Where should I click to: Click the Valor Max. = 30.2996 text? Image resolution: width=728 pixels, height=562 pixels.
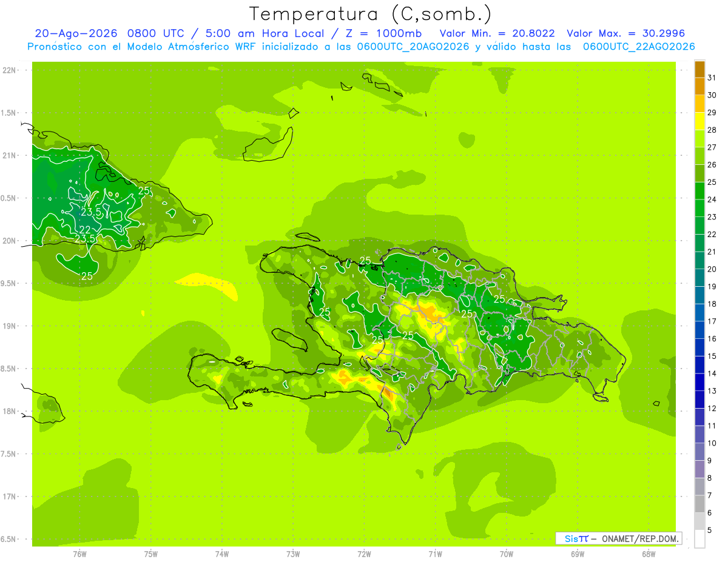pyautogui.click(x=625, y=33)
